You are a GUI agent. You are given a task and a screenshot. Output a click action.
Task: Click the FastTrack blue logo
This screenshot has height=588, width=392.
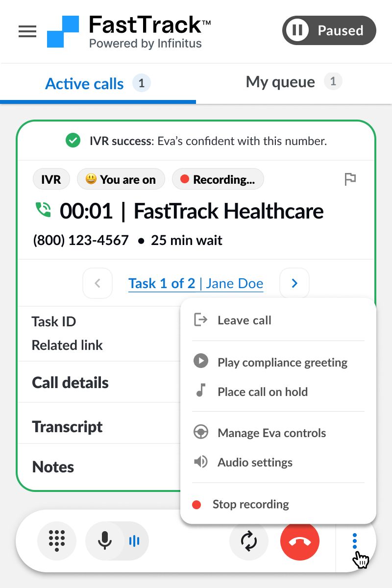(x=63, y=31)
